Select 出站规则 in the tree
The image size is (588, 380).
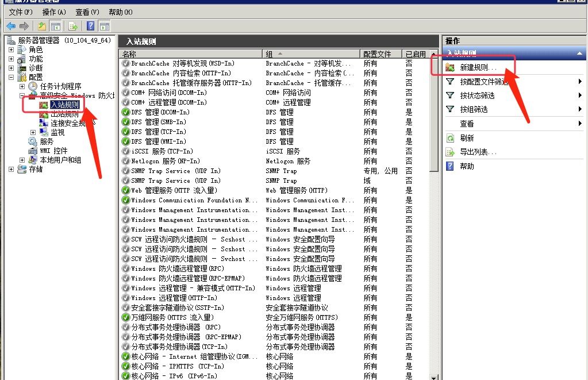[x=64, y=114]
